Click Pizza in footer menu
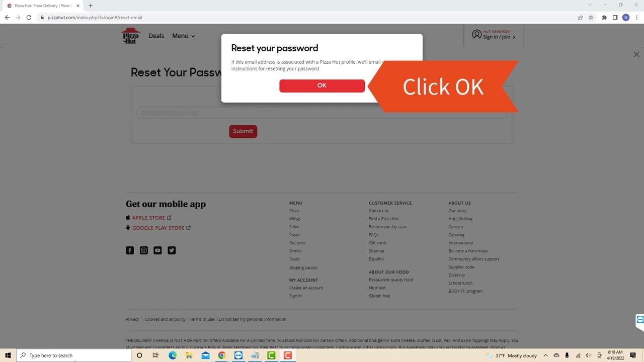The image size is (644, 362). 294,211
